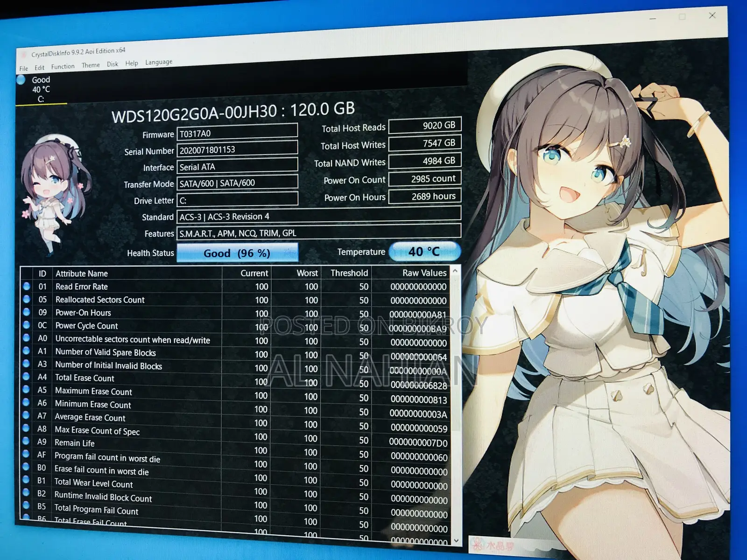Click the Drive Letter C: field

point(237,200)
